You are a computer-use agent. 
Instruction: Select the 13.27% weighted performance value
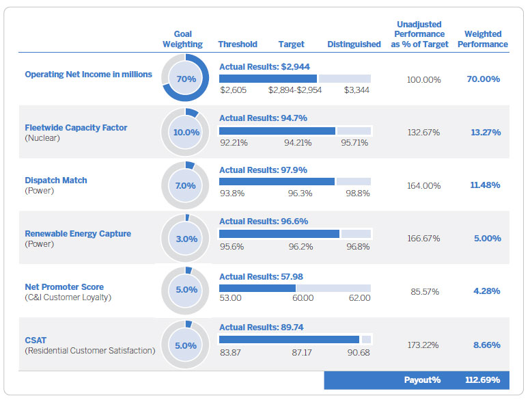pos(485,132)
